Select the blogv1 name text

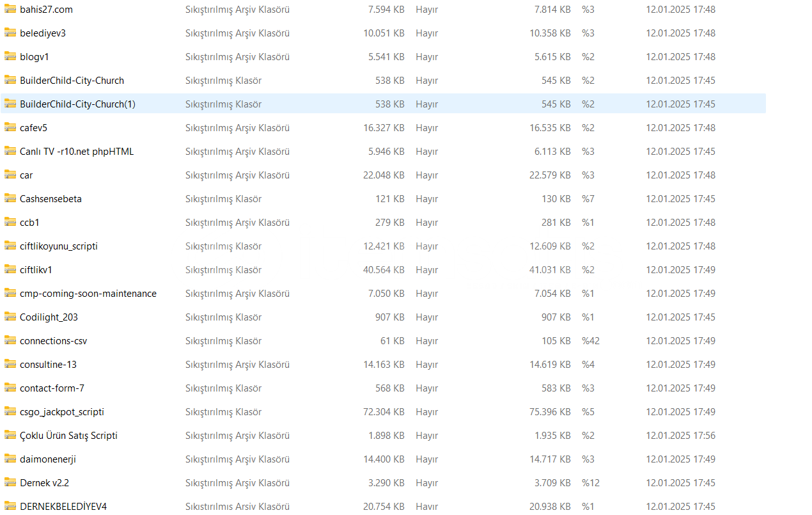click(35, 57)
